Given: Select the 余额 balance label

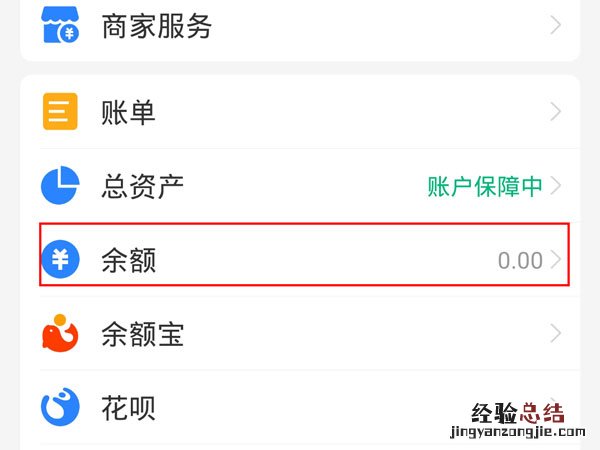Looking at the screenshot, I should coord(129,260).
